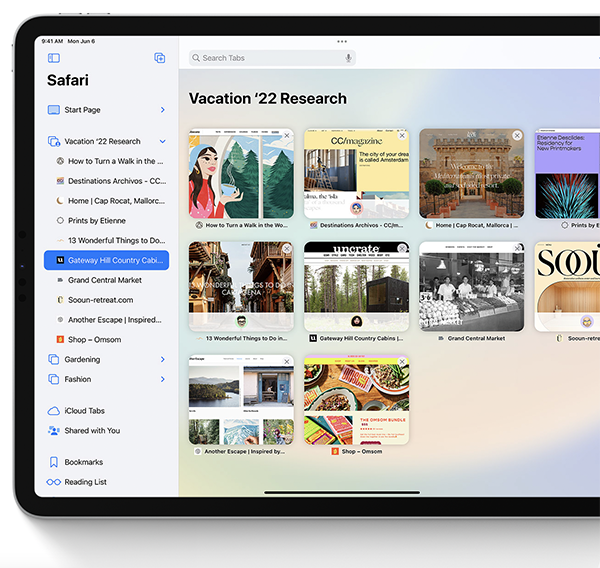Close the 'Gateway Hill Country Cabins' tab thumbnail

tap(402, 248)
